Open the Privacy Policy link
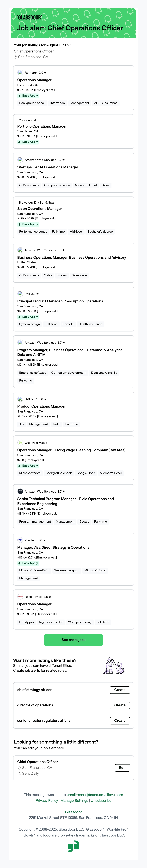Screen dimensions: 147x868 (47, 800)
